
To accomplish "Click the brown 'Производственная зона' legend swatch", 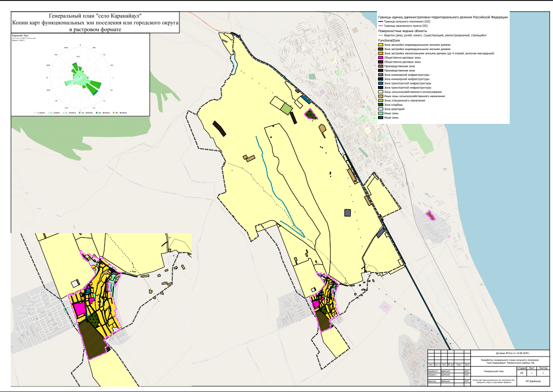I will pos(381,66).
